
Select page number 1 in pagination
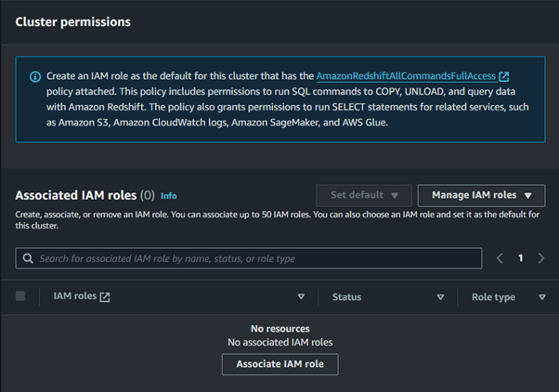[x=521, y=258]
